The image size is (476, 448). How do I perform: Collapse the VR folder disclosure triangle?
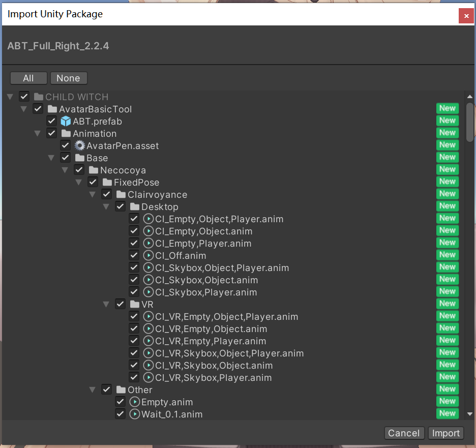[106, 305]
